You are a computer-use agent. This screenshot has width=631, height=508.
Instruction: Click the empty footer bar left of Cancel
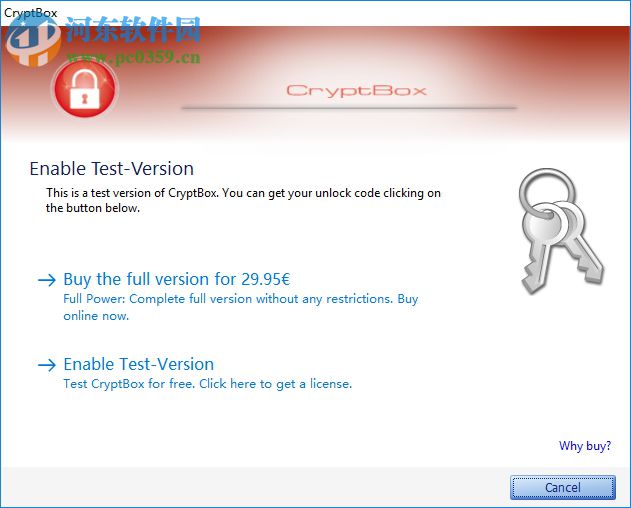(x=250, y=487)
